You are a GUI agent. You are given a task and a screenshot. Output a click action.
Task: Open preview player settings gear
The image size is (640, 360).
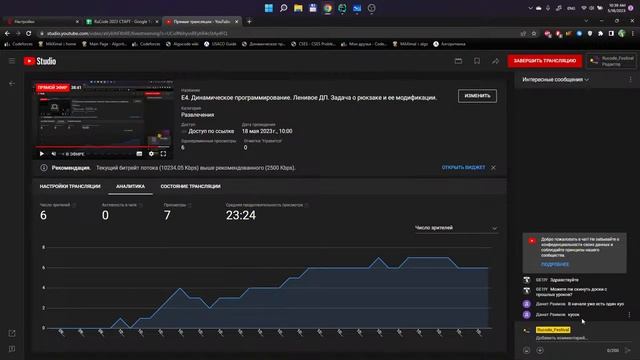[151, 154]
